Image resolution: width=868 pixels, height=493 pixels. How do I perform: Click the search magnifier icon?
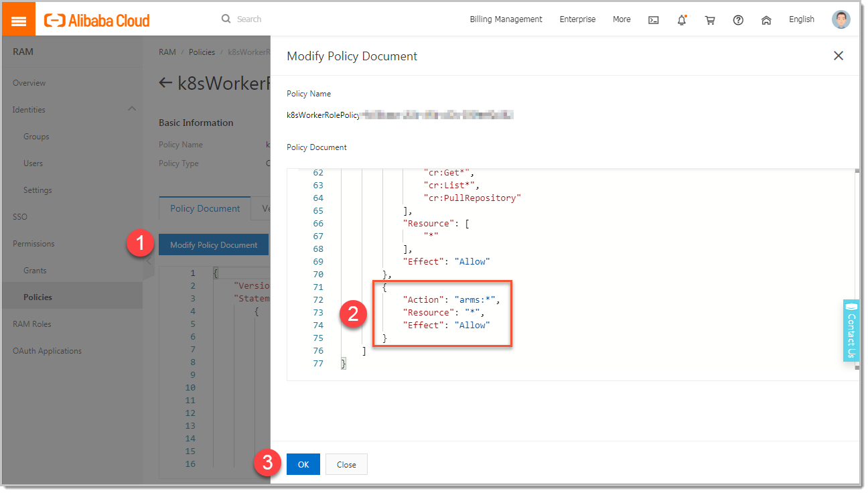(226, 19)
